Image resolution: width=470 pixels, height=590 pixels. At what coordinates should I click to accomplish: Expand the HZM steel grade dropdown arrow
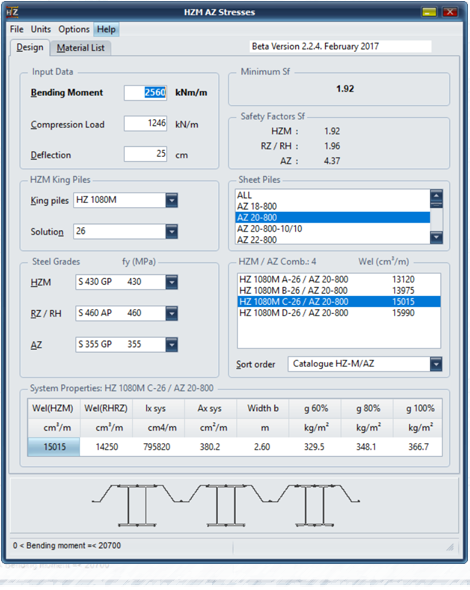point(172,282)
